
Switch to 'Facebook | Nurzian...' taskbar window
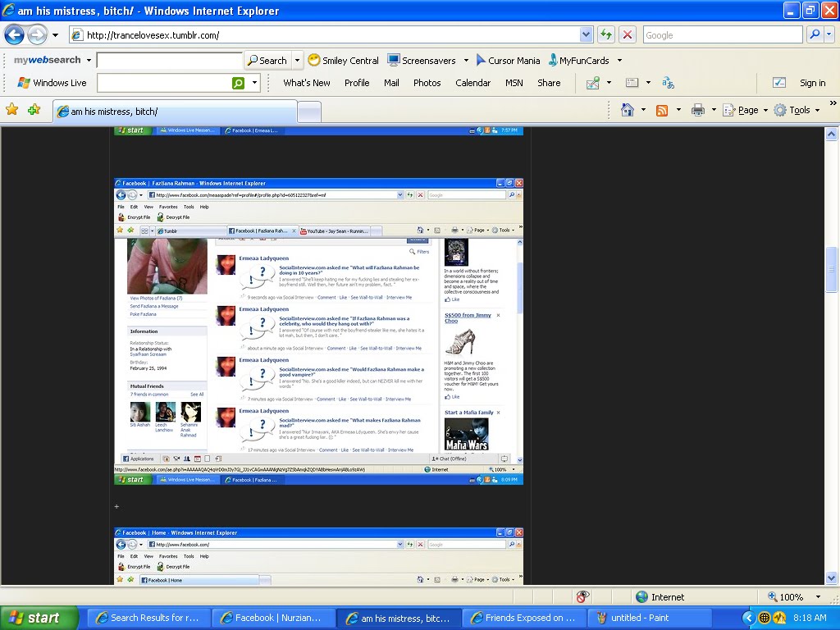click(x=274, y=619)
